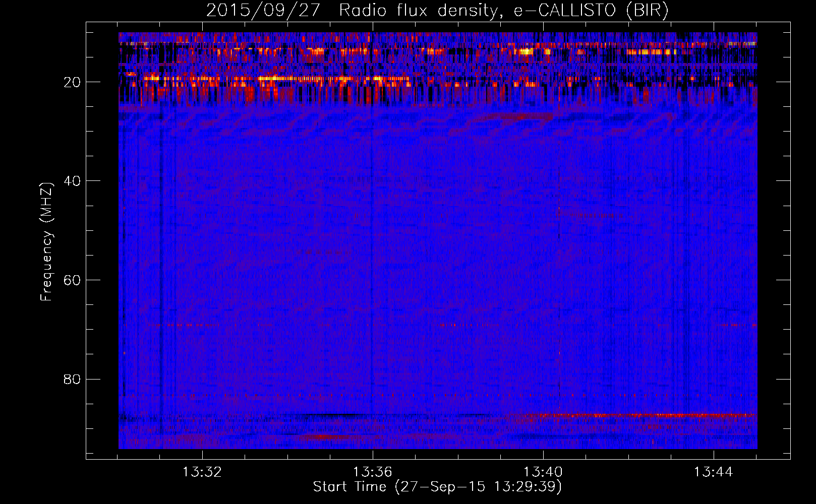Click the 20 MHz frequency tick label
The height and width of the screenshot is (504, 816).
point(72,82)
